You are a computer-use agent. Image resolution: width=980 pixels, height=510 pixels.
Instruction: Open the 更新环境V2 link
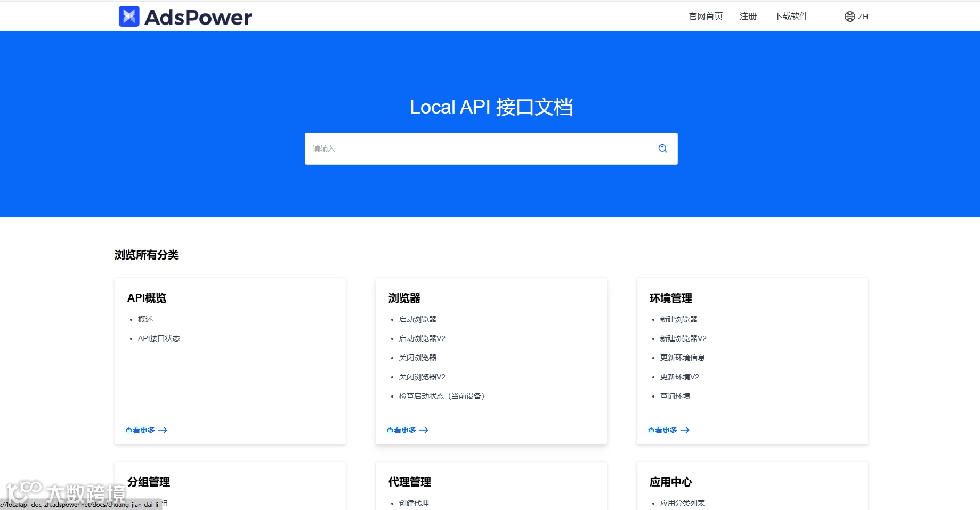679,377
